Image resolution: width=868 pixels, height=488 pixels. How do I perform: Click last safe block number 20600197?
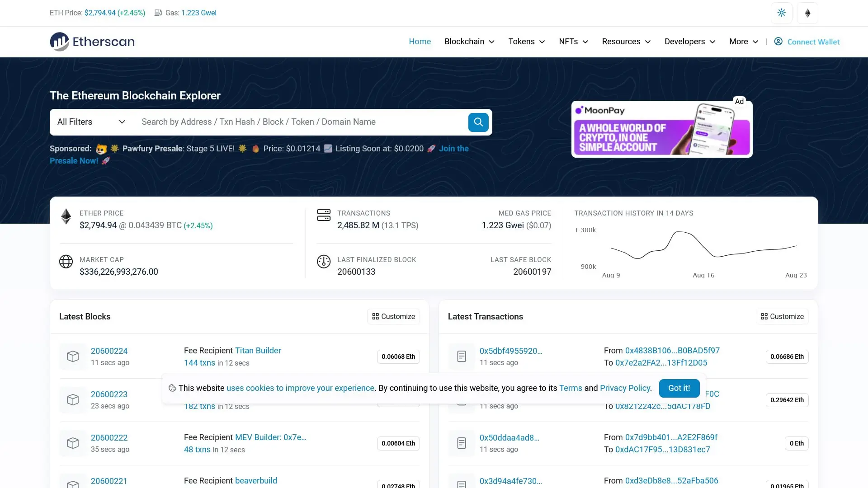(532, 272)
